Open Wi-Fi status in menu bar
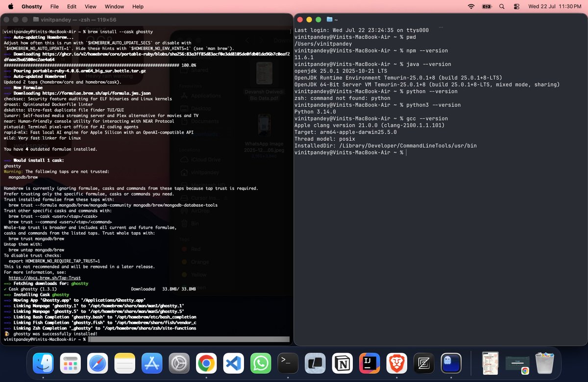 tap(471, 6)
